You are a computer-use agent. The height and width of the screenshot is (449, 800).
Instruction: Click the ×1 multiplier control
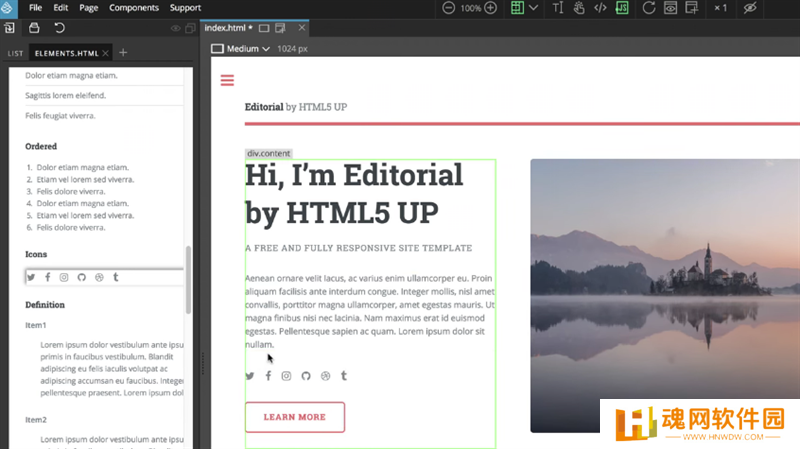click(720, 8)
